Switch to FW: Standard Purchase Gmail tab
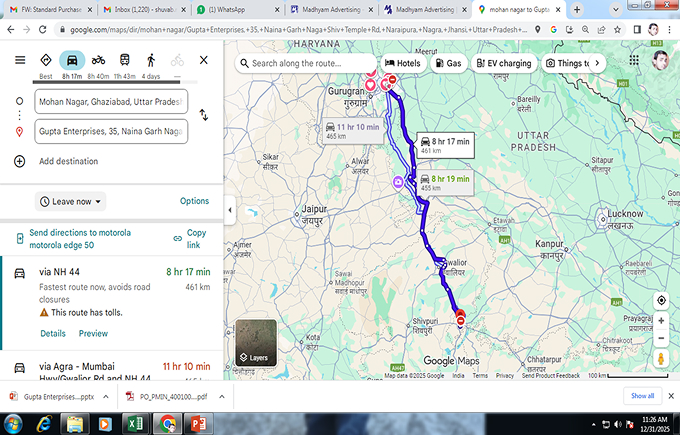Viewport: 680px width, 435px height. point(51,9)
